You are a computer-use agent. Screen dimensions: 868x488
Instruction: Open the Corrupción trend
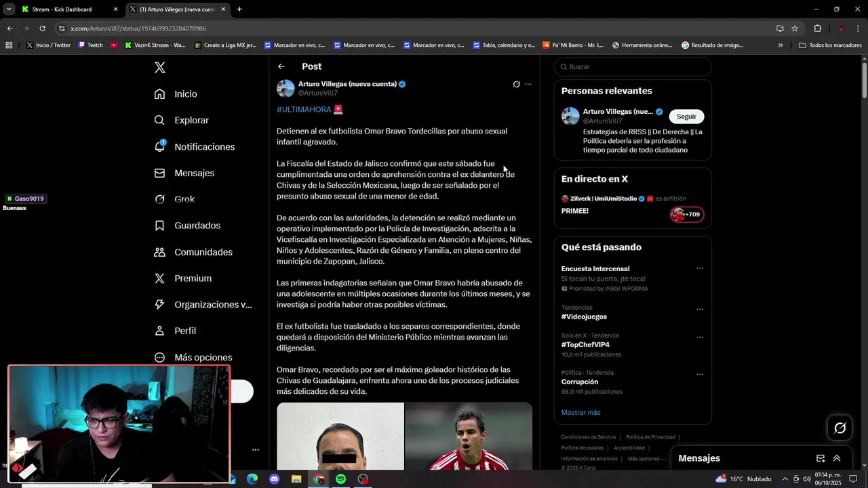(580, 382)
